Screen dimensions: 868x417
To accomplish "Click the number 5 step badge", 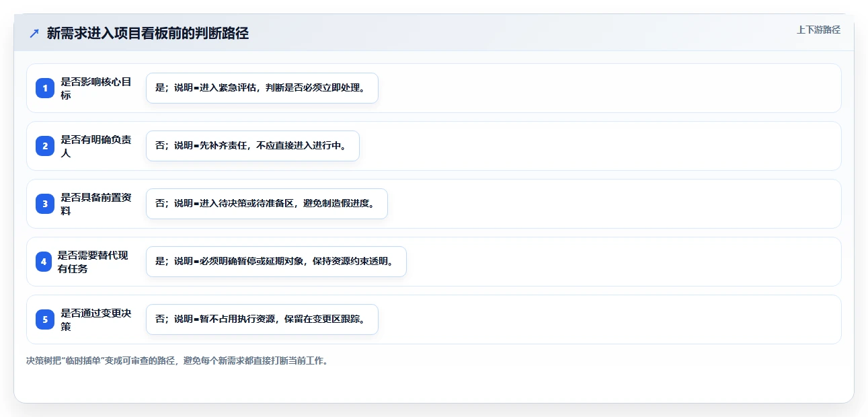I will click(45, 319).
